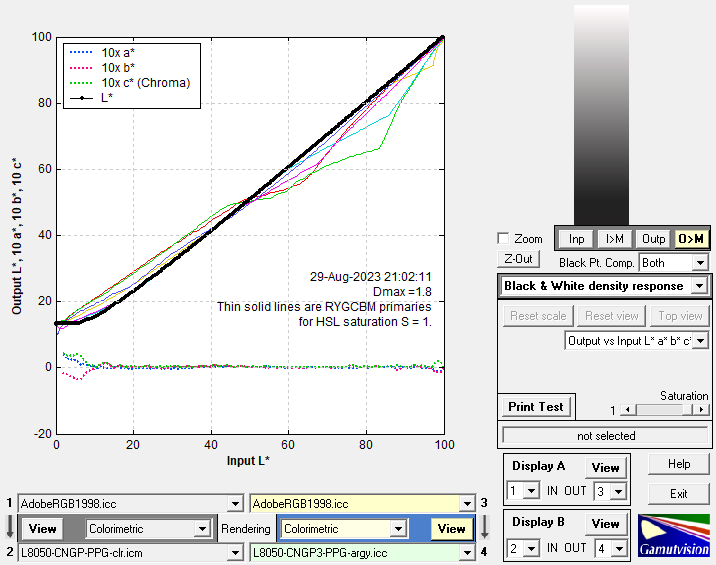Choose the Outp display toggle

tap(653, 239)
